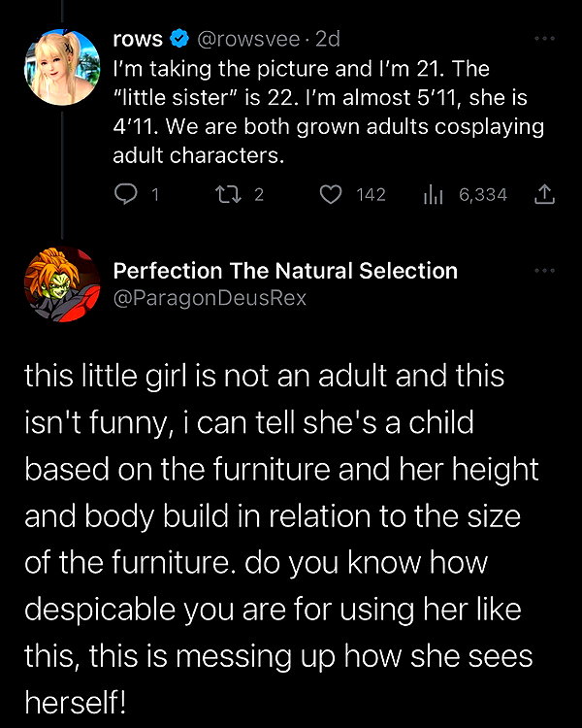Retweet the rows tweet
582x728 pixels.
229,194
